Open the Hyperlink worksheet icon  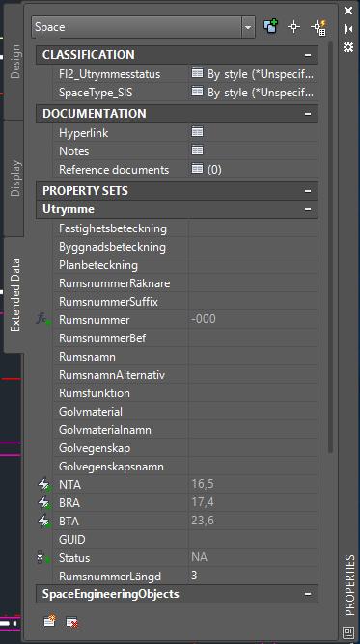pos(197,132)
